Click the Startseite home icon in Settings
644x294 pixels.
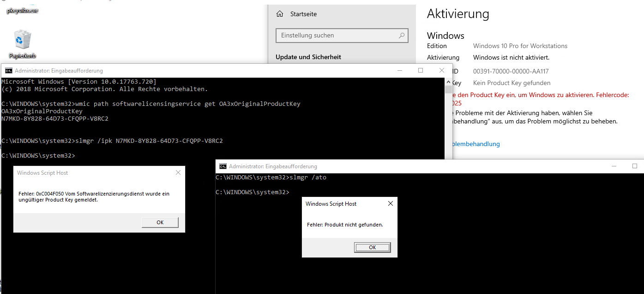click(x=280, y=14)
